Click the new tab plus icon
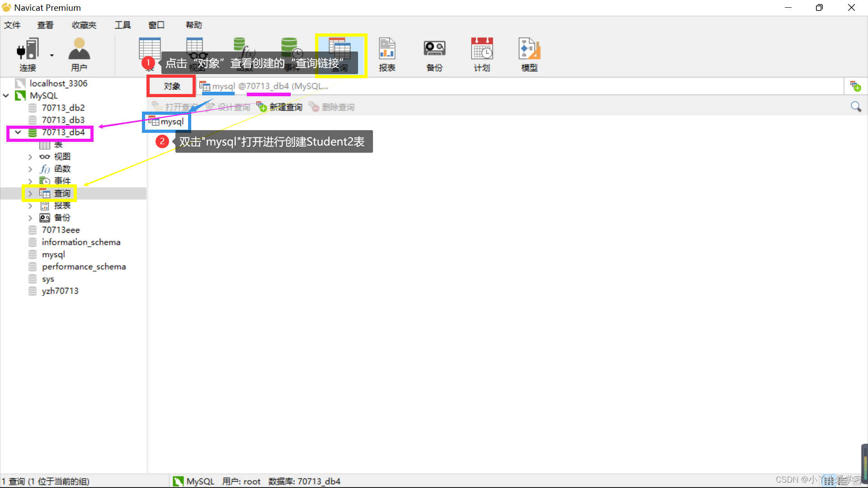868x488 pixels. [855, 86]
